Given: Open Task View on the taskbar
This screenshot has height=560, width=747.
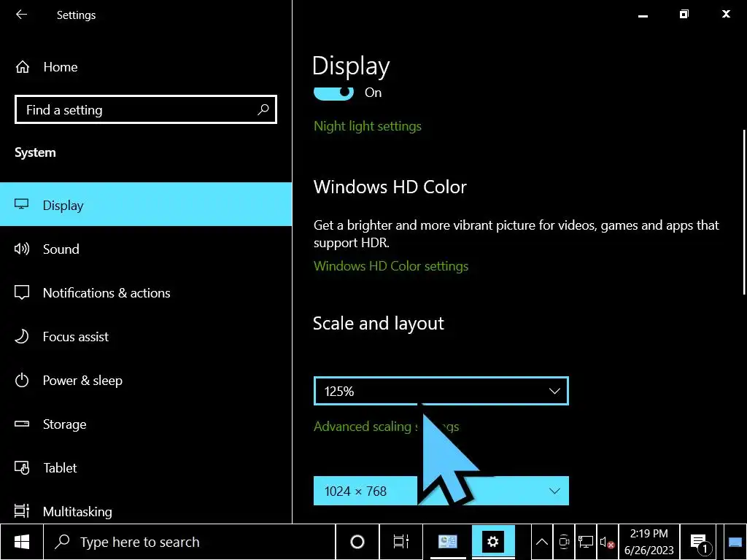Looking at the screenshot, I should pyautogui.click(x=400, y=542).
